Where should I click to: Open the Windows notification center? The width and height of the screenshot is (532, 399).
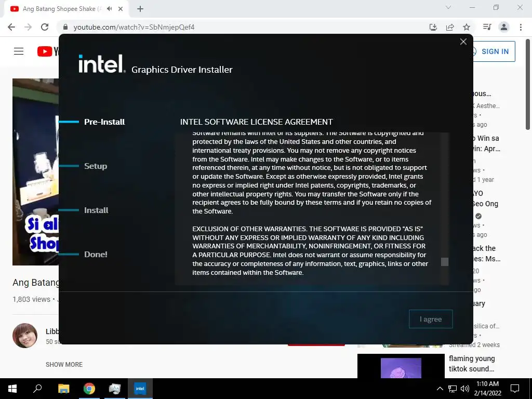515,389
